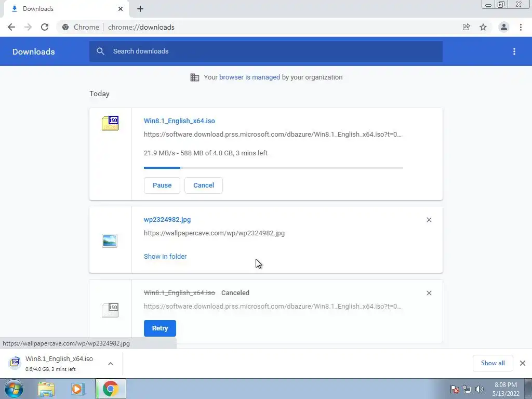This screenshot has width=532, height=399.
Task: Click the ISO file icon of active download
Action: [x=110, y=123]
